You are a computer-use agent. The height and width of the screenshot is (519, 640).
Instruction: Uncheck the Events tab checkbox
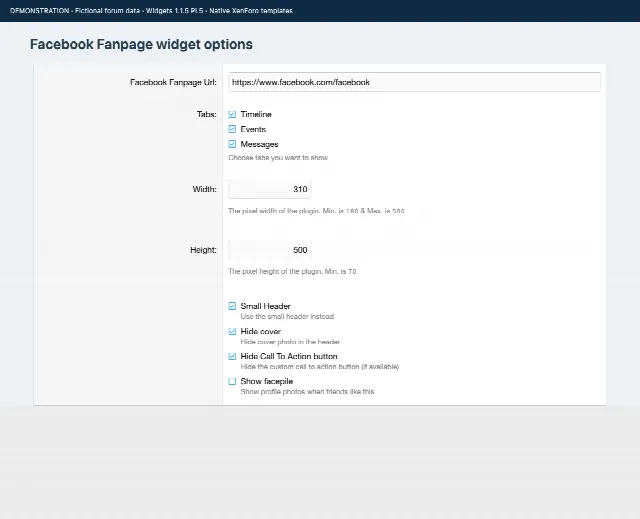click(x=232, y=129)
